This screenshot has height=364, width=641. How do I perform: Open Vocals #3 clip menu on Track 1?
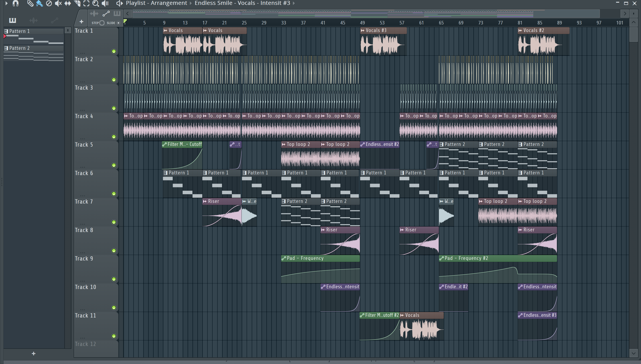(x=363, y=30)
